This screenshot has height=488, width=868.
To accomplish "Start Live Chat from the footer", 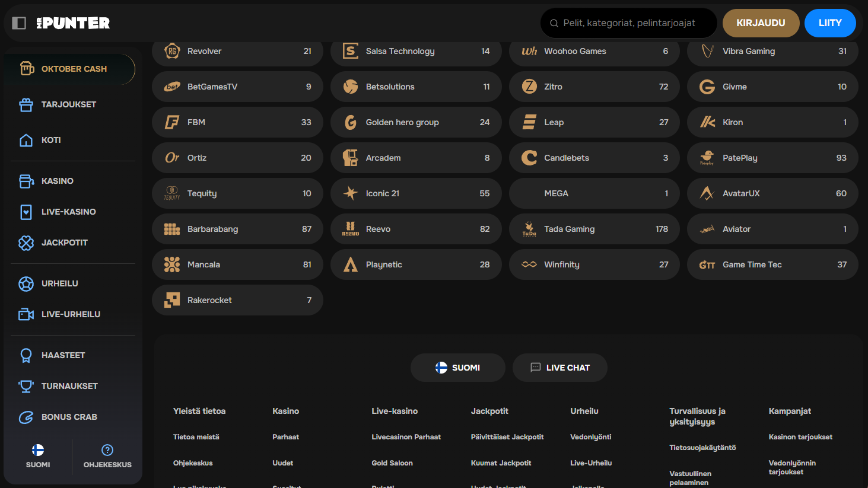I will pos(559,368).
